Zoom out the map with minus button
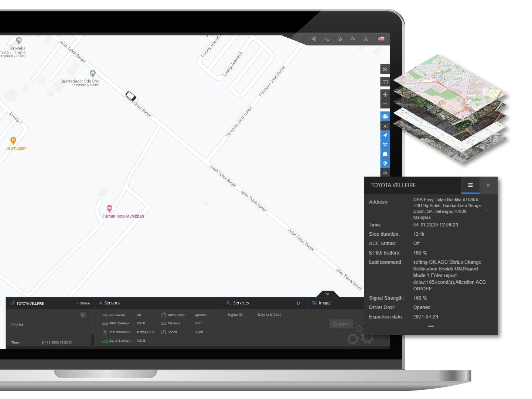 385,104
